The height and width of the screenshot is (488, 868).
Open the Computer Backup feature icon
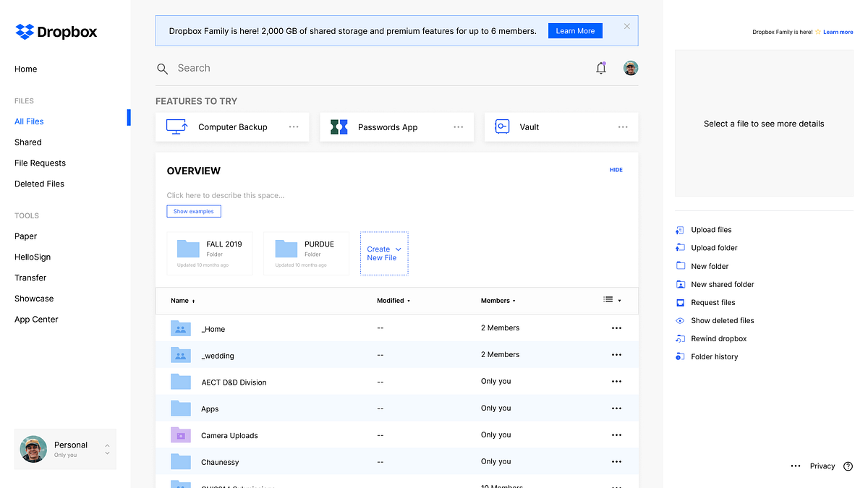(x=176, y=126)
